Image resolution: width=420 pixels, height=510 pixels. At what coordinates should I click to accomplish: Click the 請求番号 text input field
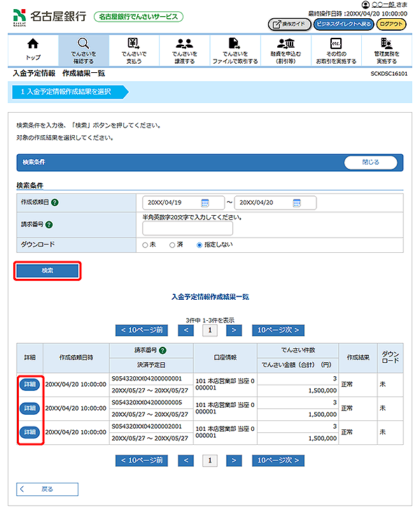tap(187, 229)
